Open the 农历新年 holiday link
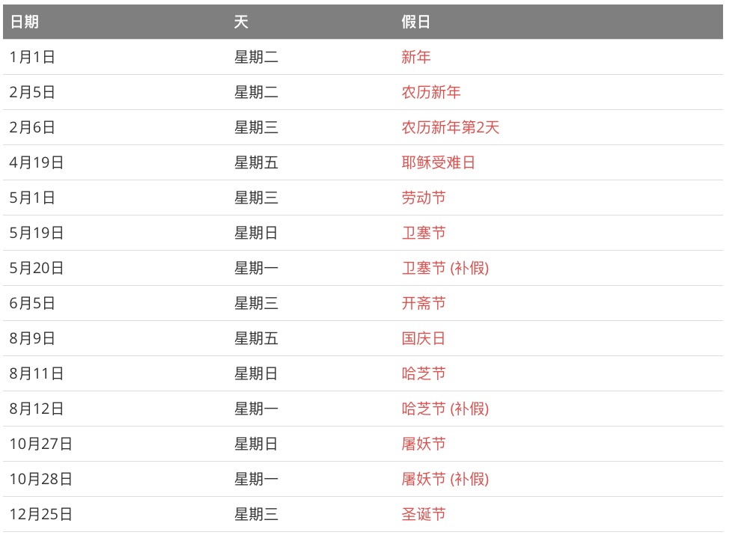The image size is (756, 541). click(430, 92)
